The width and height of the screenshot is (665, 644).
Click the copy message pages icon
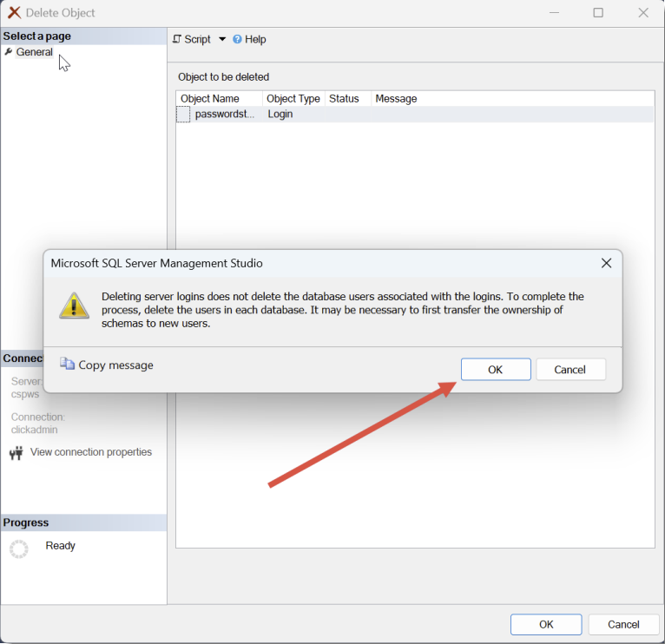click(x=67, y=364)
